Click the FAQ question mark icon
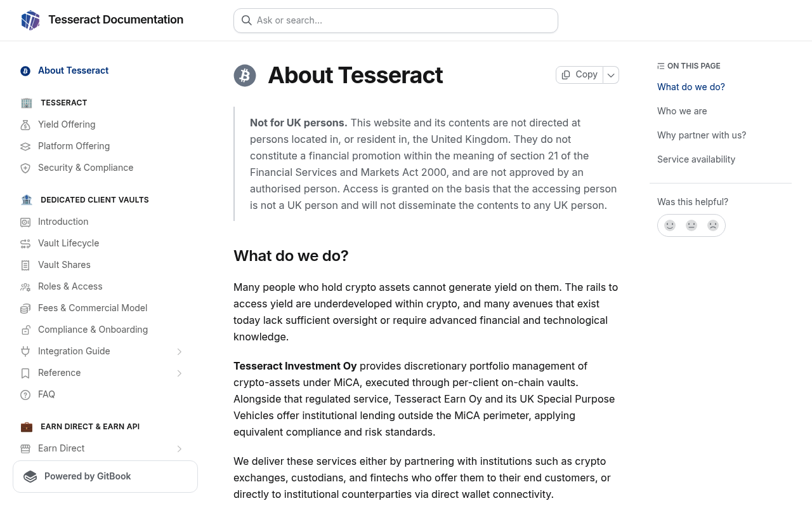The height and width of the screenshot is (508, 812). (25, 394)
